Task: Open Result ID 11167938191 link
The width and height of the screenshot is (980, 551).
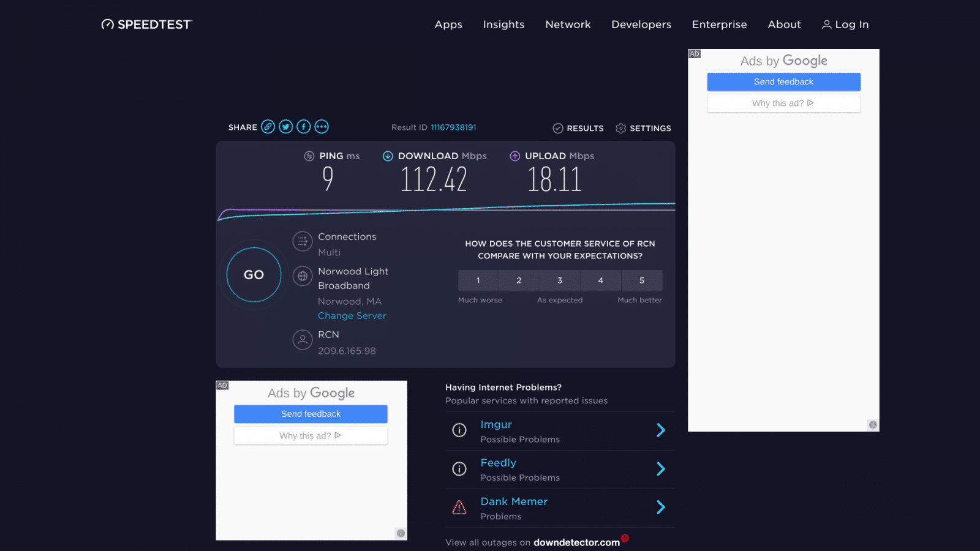Action: (x=453, y=127)
